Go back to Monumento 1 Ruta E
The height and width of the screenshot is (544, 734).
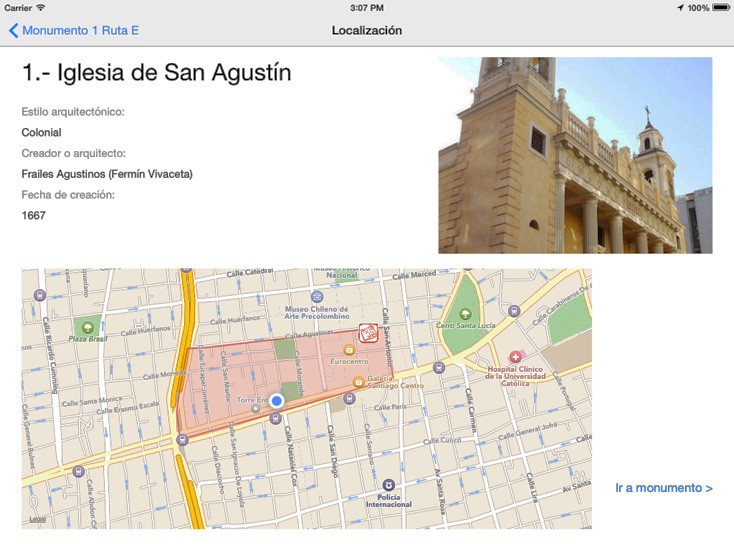(x=74, y=31)
